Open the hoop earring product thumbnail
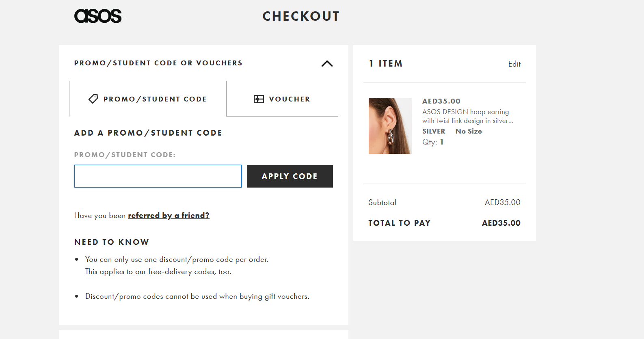This screenshot has height=339, width=644. pyautogui.click(x=390, y=126)
